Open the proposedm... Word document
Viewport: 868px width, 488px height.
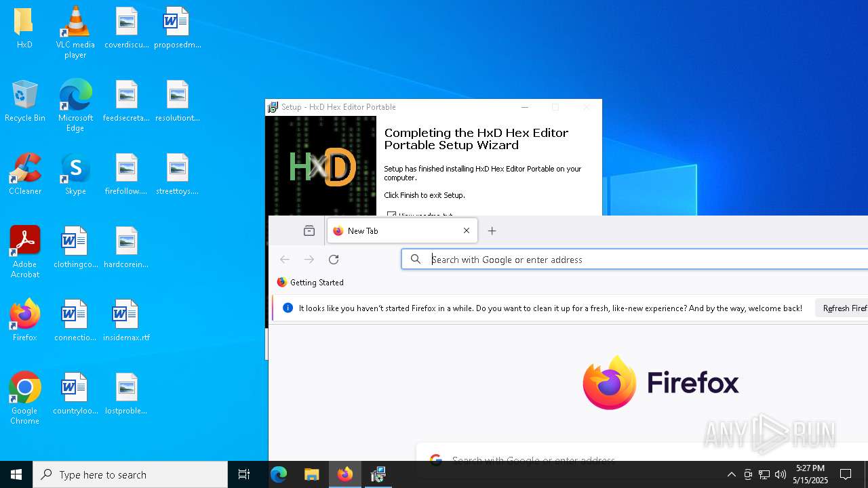point(177,28)
